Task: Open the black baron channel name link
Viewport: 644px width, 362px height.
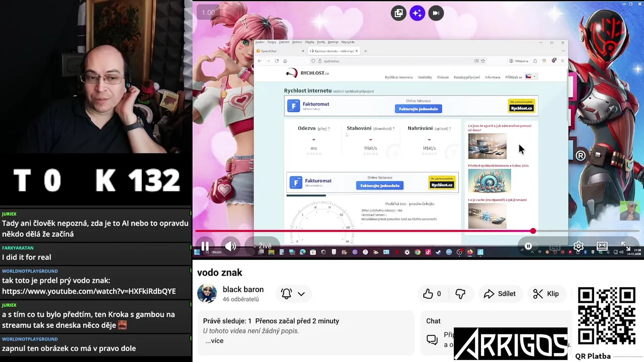Action: (x=243, y=290)
